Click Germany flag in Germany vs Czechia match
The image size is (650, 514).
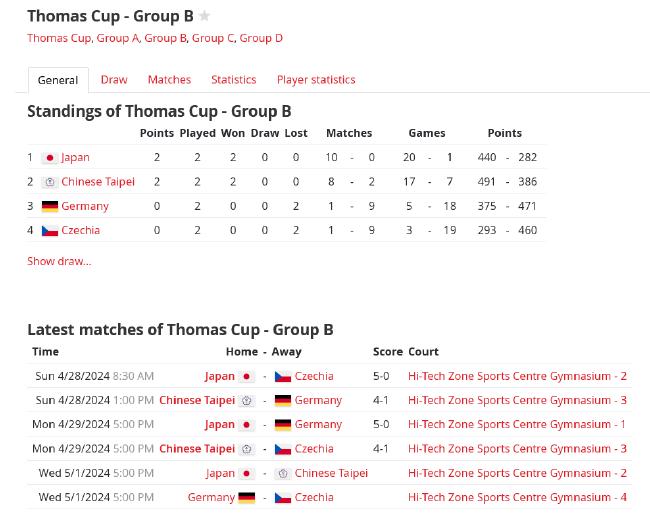[247, 497]
